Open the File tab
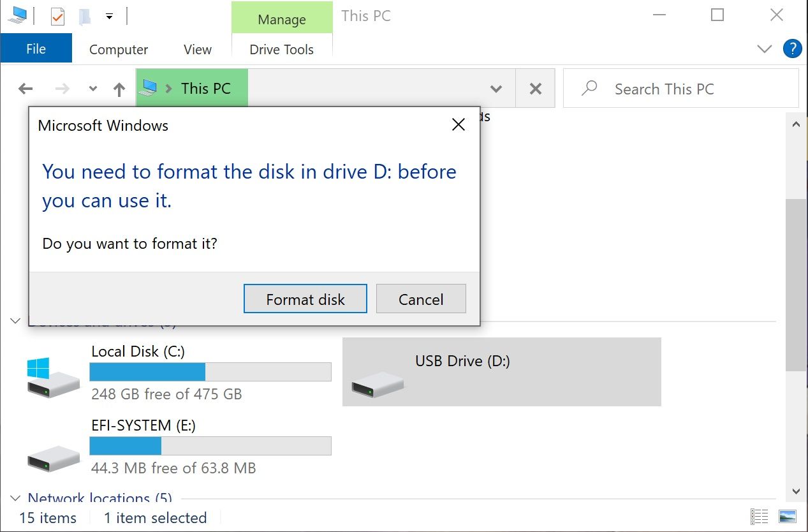This screenshot has width=808, height=532. pyautogui.click(x=36, y=48)
